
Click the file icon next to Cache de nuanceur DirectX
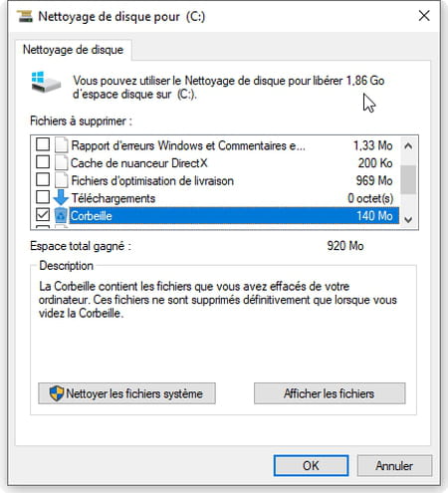[62, 162]
